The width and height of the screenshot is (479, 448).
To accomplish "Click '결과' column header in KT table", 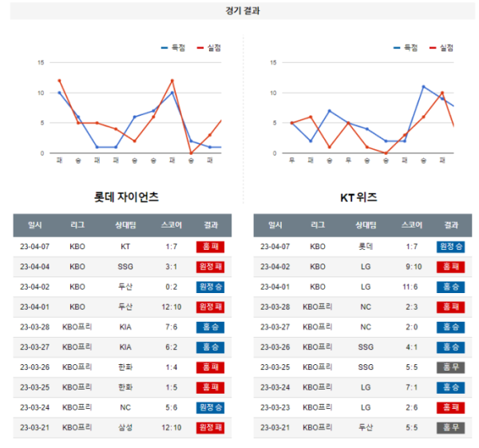I will 451,225.
